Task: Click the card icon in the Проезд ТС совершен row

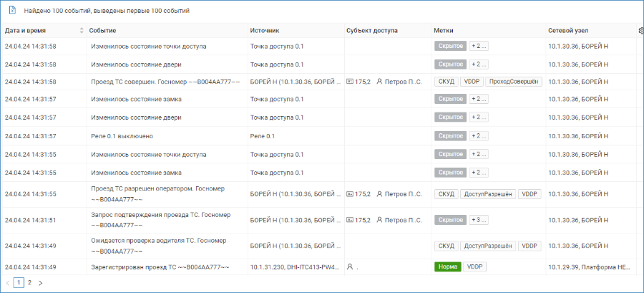Action: pos(350,82)
